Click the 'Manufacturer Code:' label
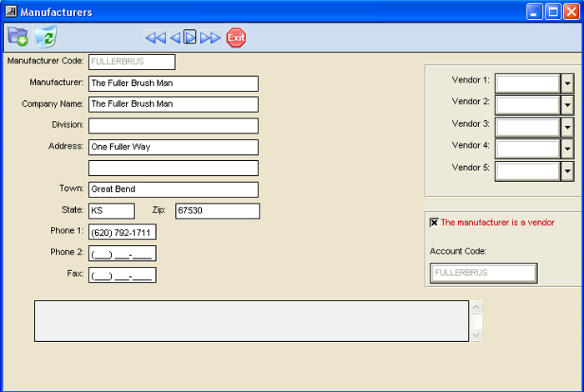Screen dimensions: 584x392 click(x=45, y=61)
